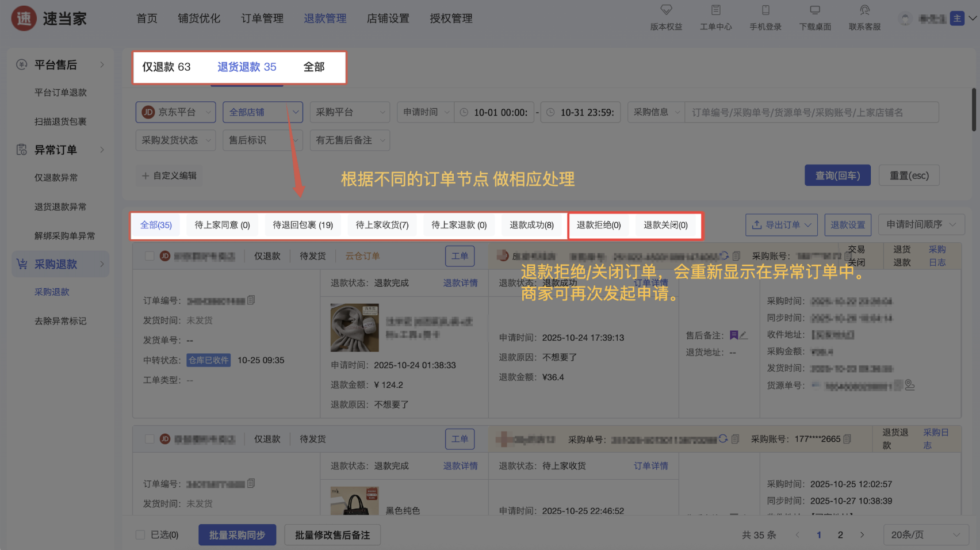Click the 批量采购同步 button
The height and width of the screenshot is (550, 980).
point(237,535)
